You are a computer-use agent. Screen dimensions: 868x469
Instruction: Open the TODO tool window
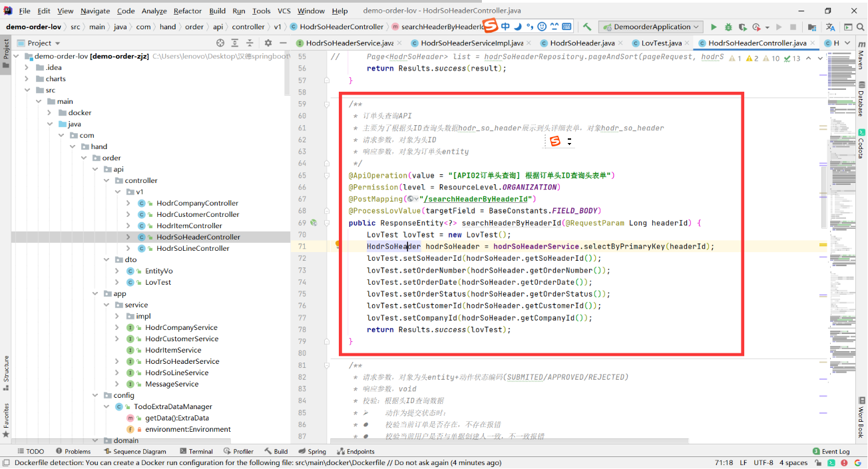click(30, 451)
